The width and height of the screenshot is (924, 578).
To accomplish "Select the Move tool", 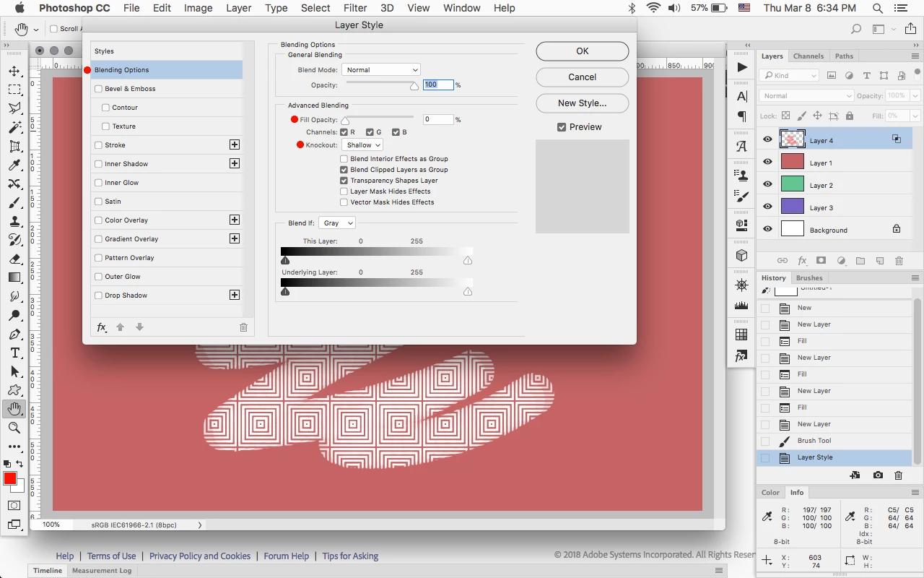I will click(14, 71).
